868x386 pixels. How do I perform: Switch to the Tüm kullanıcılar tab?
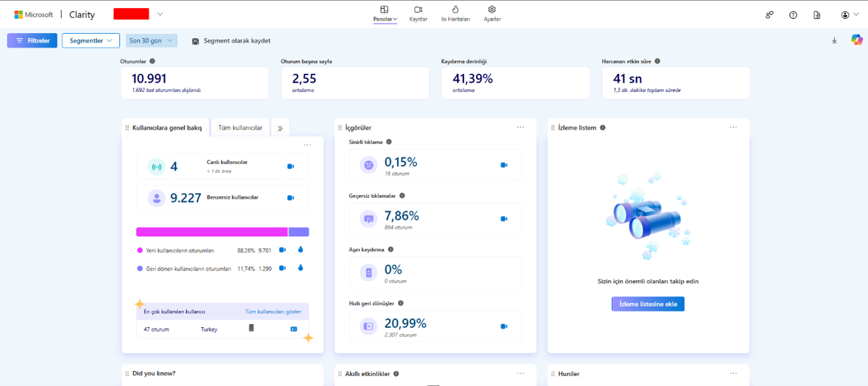pyautogui.click(x=240, y=128)
